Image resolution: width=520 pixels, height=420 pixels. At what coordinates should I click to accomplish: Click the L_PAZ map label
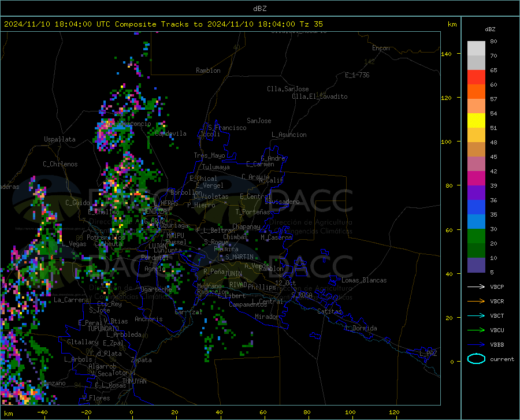[428, 354]
